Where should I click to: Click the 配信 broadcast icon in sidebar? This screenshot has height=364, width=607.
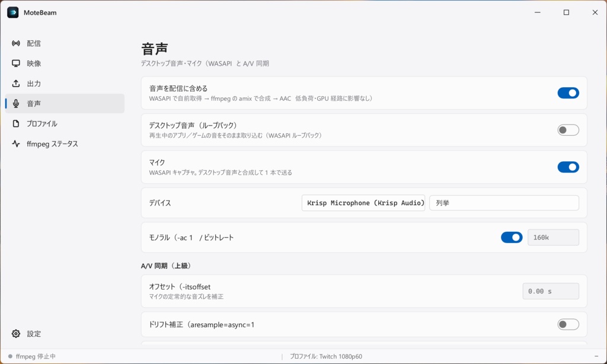(x=16, y=43)
